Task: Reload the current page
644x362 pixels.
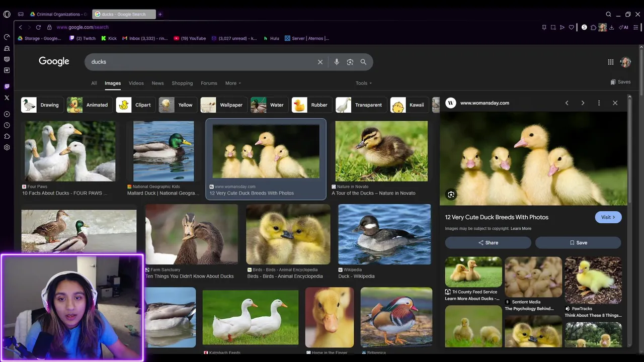Action: (38, 27)
